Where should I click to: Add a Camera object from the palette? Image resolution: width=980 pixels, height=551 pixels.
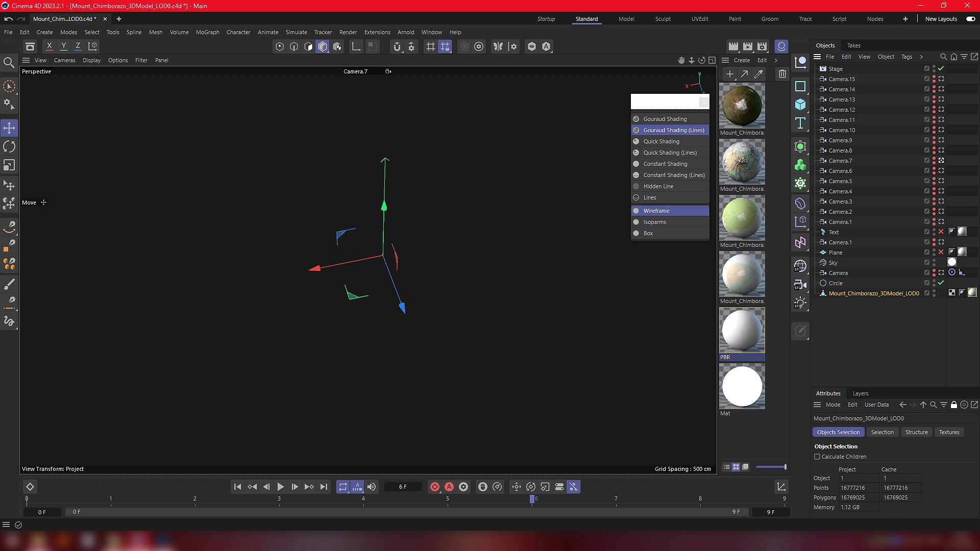point(800,285)
